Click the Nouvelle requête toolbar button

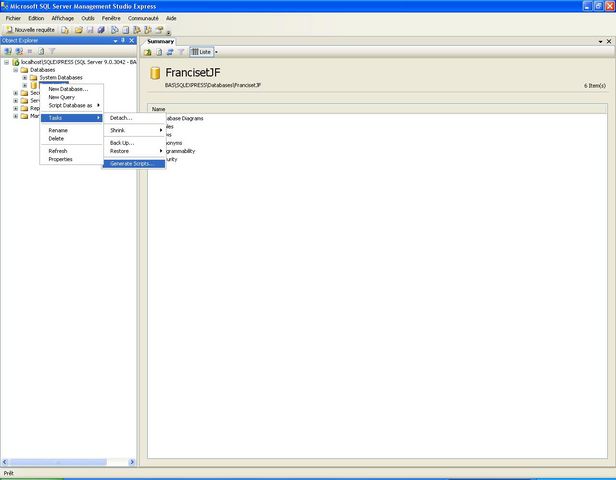[x=30, y=30]
